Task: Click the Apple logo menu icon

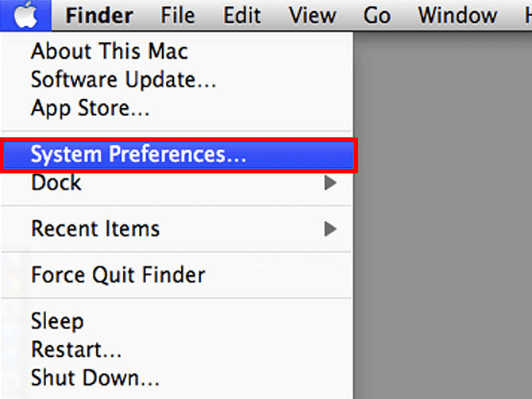Action: click(x=25, y=15)
